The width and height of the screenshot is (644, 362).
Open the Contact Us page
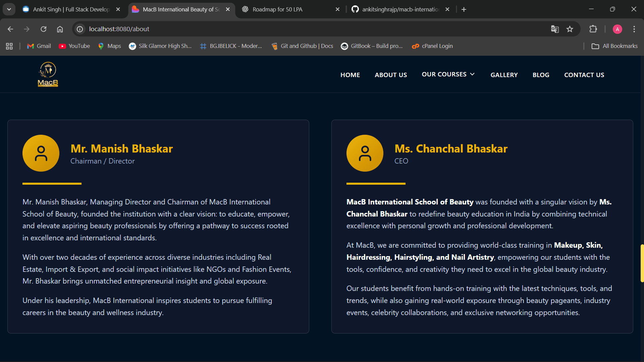(584, 75)
